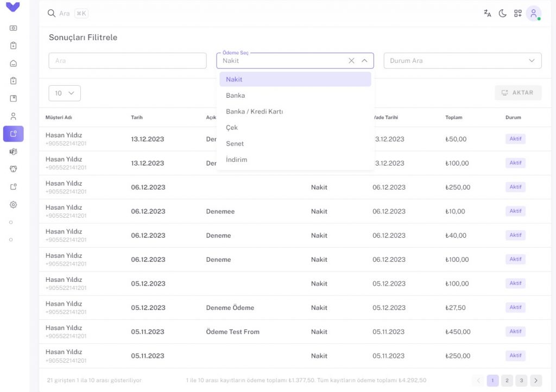Open the rows-per-page 10 dropdown
Image resolution: width=556 pixels, height=392 pixels.
point(65,93)
